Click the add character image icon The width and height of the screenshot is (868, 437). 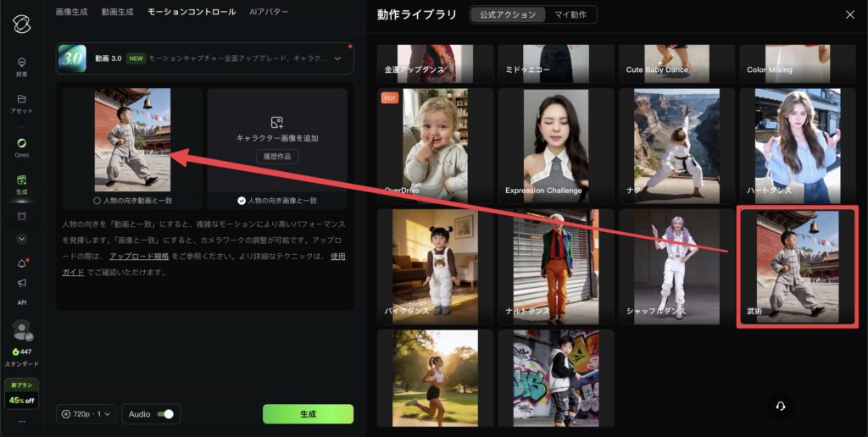(x=276, y=123)
